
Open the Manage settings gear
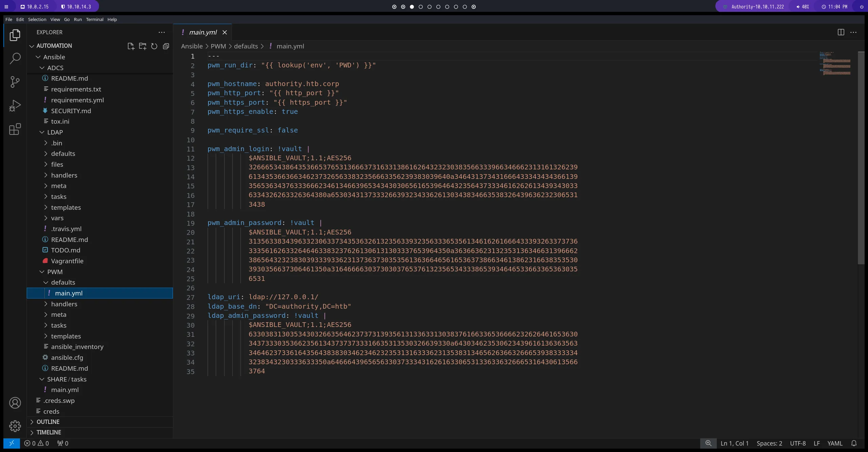[x=15, y=426]
